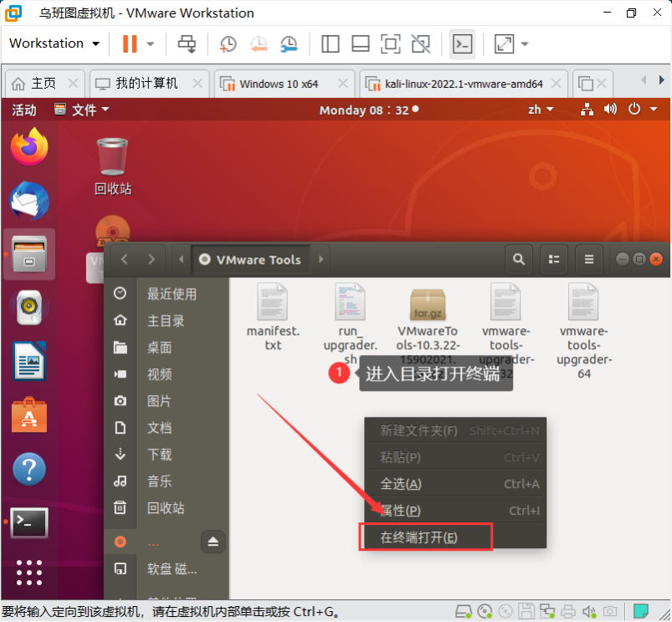Image resolution: width=672 pixels, height=622 pixels.
Task: Select 回收站 in the Files sidebar
Action: (167, 508)
